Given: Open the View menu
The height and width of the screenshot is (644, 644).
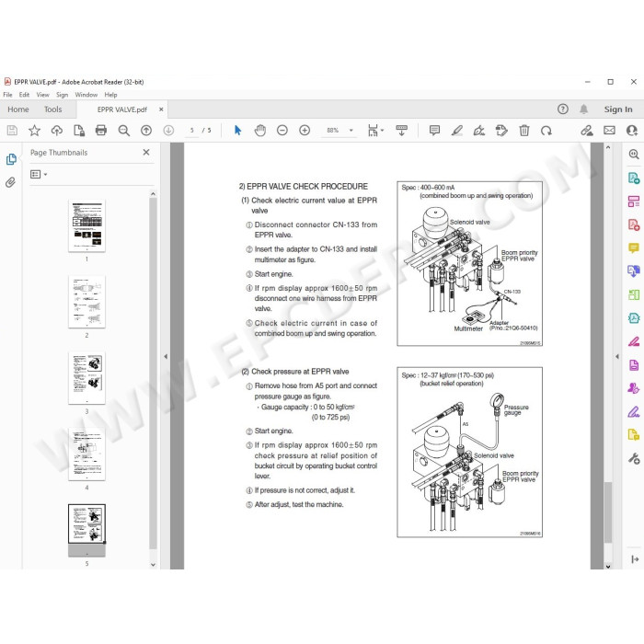Looking at the screenshot, I should coord(42,95).
